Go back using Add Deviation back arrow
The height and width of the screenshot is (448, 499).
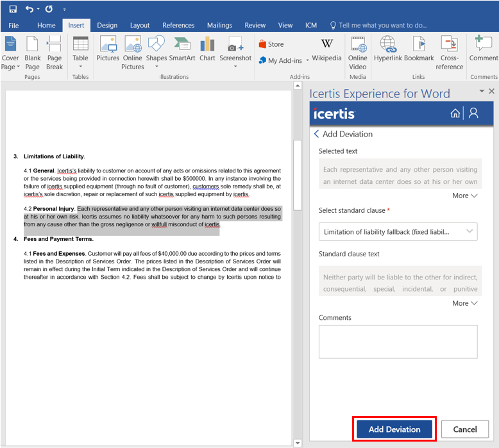tap(316, 134)
